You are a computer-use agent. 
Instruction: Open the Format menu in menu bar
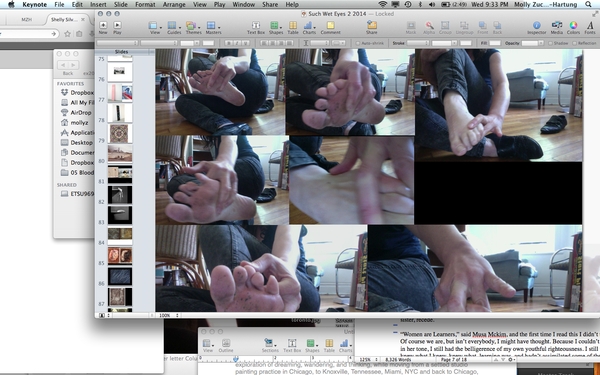tap(145, 5)
